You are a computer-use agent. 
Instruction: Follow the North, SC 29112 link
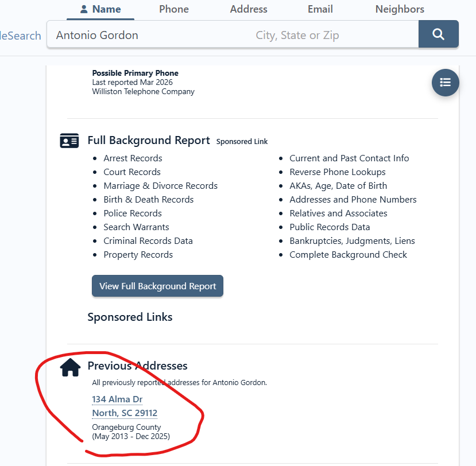point(125,413)
